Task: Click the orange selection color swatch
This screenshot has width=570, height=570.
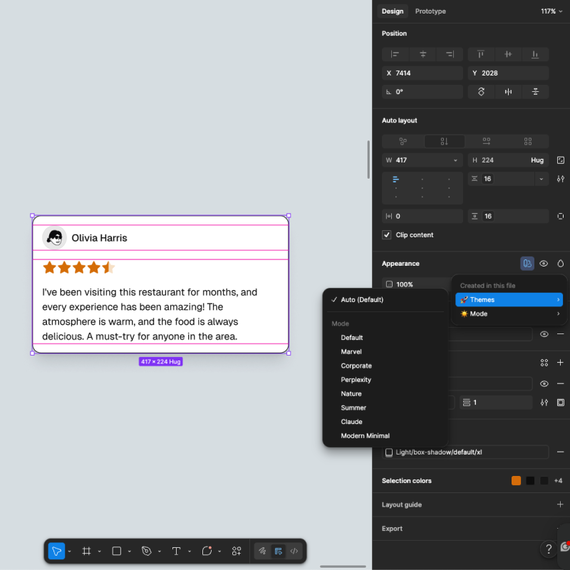Action: (x=516, y=481)
